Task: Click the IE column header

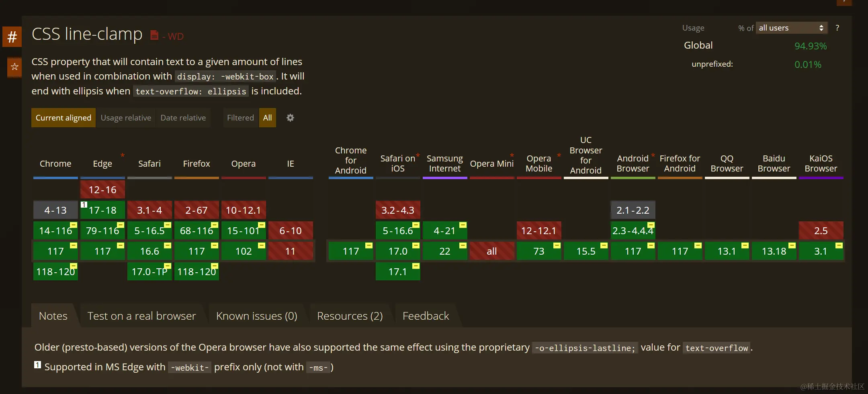Action: (291, 163)
